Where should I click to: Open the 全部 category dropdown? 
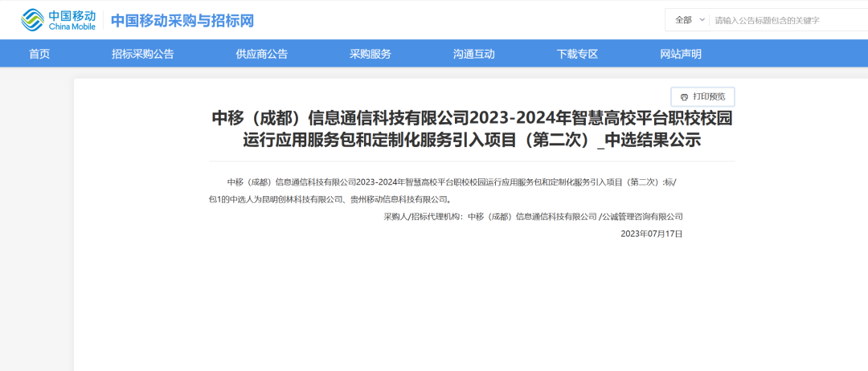point(690,20)
